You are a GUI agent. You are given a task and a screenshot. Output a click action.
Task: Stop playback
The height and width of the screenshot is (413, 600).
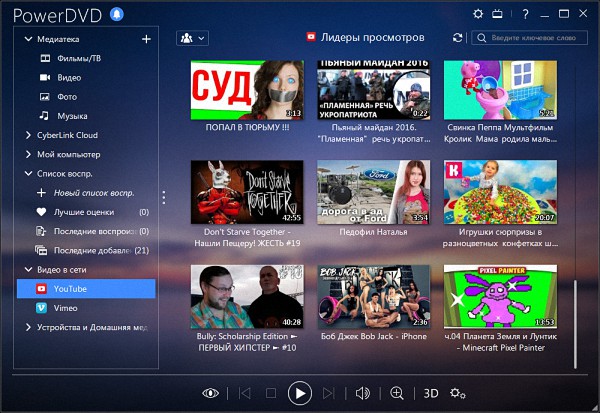click(271, 393)
